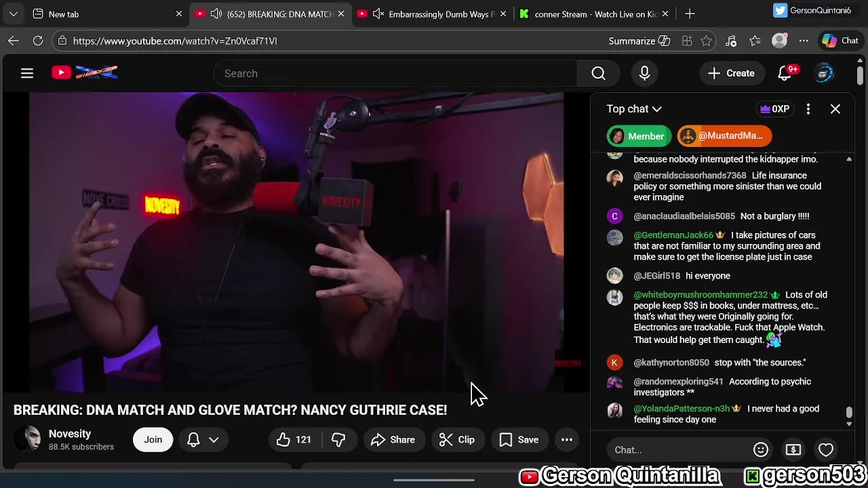868x488 pixels.
Task: Close the live chat panel
Action: click(835, 109)
